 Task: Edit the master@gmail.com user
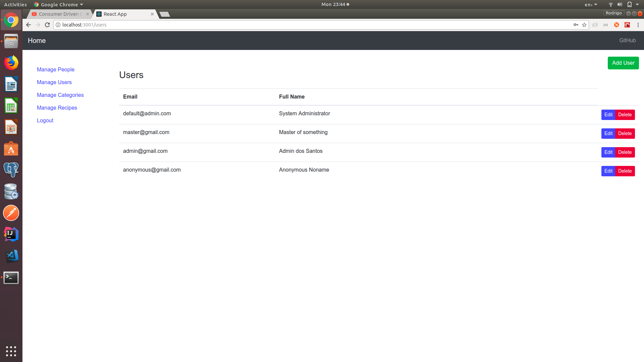click(x=608, y=133)
